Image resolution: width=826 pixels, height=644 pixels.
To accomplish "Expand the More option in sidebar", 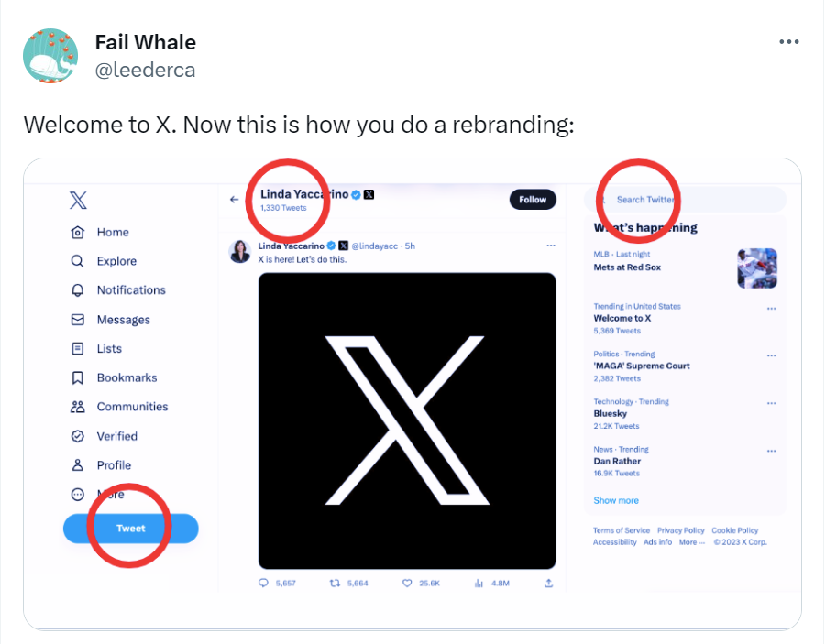I will pyautogui.click(x=98, y=495).
